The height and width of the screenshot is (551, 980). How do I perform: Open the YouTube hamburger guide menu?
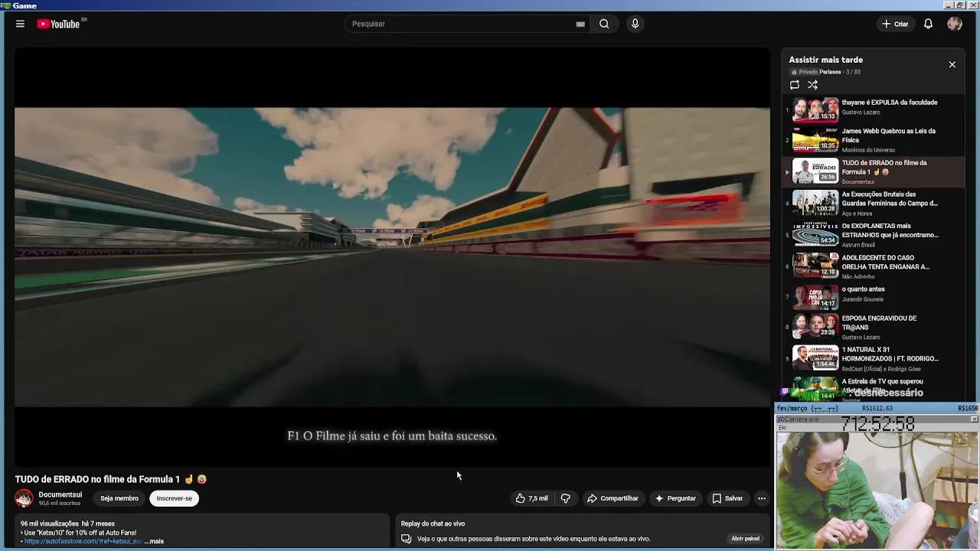(x=20, y=24)
